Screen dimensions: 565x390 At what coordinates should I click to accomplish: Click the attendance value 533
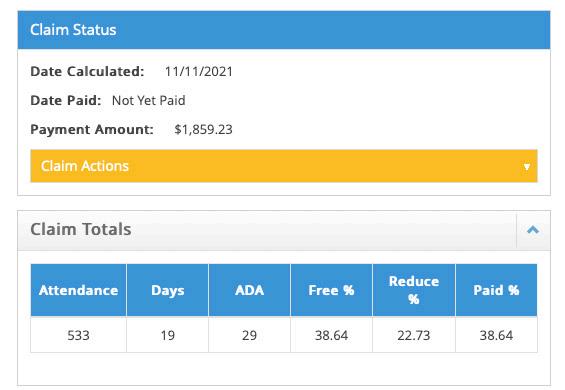[x=79, y=335]
